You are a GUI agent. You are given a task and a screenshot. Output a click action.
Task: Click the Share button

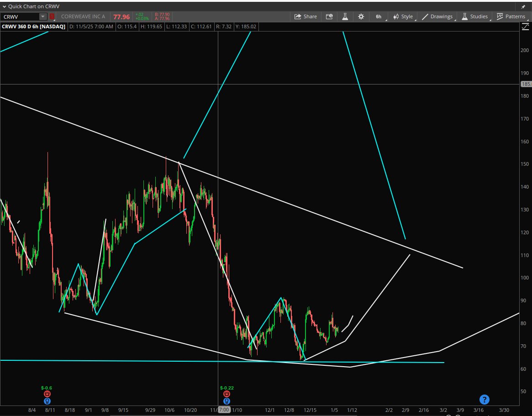306,16
